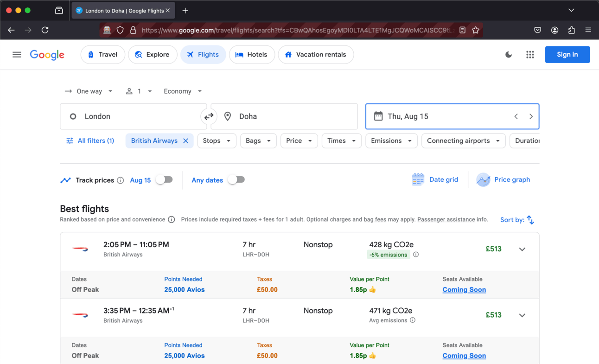
Task: Show emissions info for 428 kg flight
Action: tap(416, 255)
